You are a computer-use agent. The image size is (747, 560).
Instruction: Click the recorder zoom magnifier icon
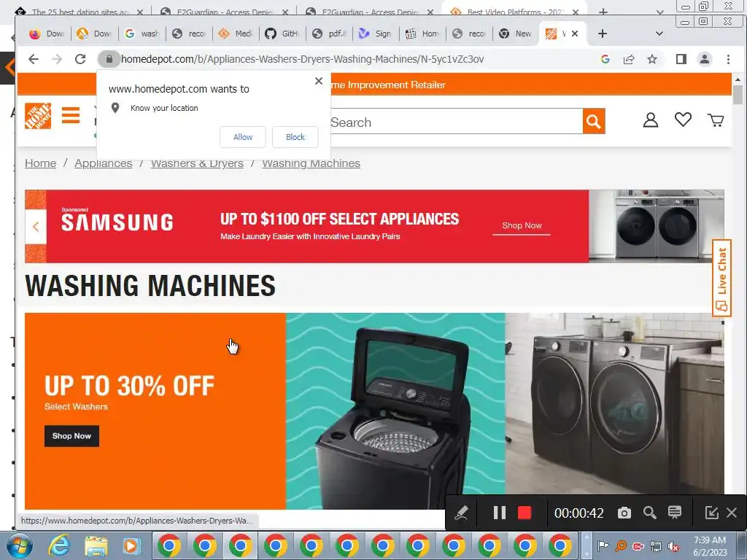(x=649, y=513)
